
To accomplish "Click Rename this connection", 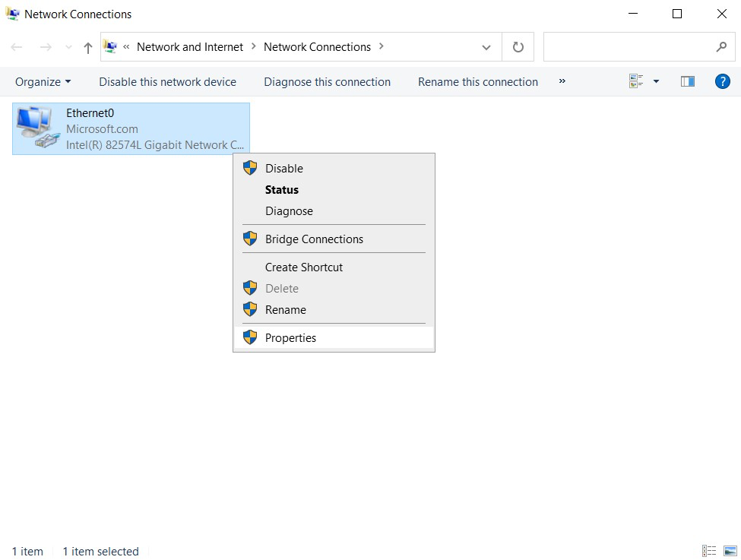I will point(478,82).
